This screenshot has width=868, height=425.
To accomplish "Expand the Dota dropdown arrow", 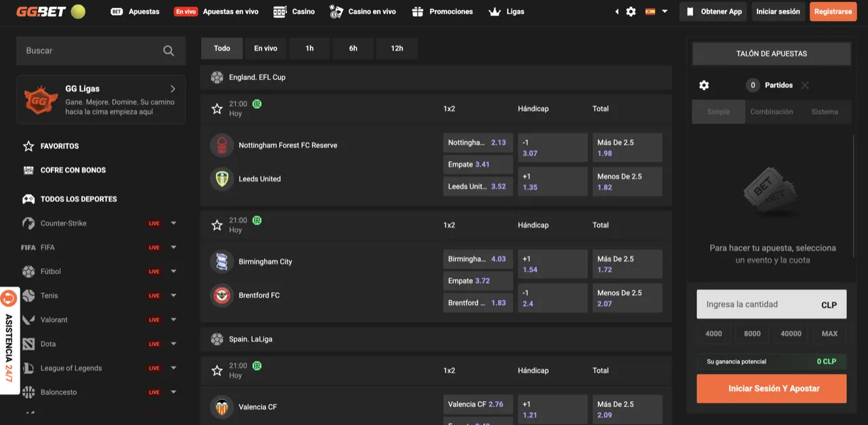I will 174,344.
